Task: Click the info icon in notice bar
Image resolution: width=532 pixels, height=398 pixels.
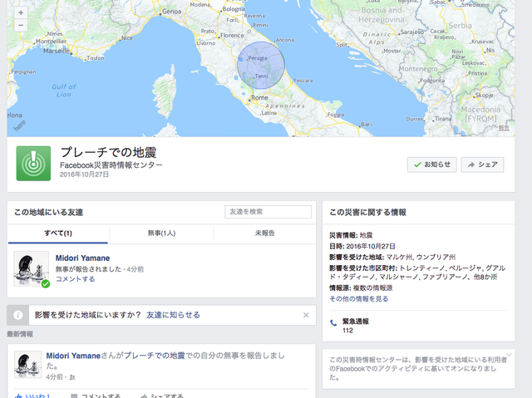Action: 18,315
